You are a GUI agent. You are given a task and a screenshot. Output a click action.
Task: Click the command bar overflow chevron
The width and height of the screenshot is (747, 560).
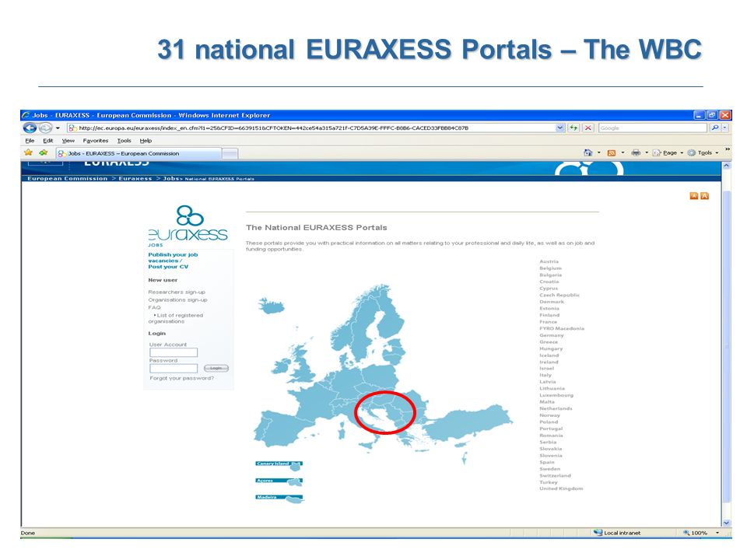pyautogui.click(x=727, y=149)
